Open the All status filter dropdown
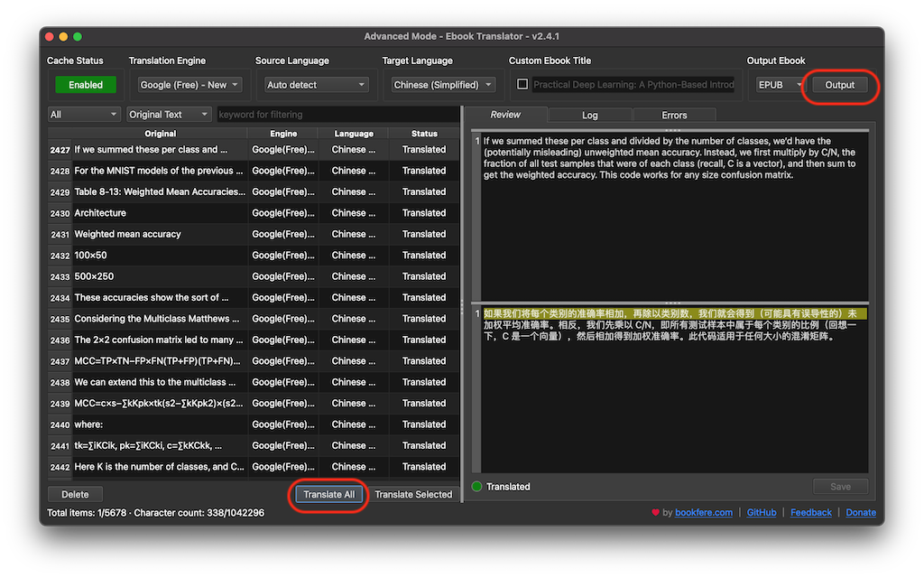 coord(84,114)
